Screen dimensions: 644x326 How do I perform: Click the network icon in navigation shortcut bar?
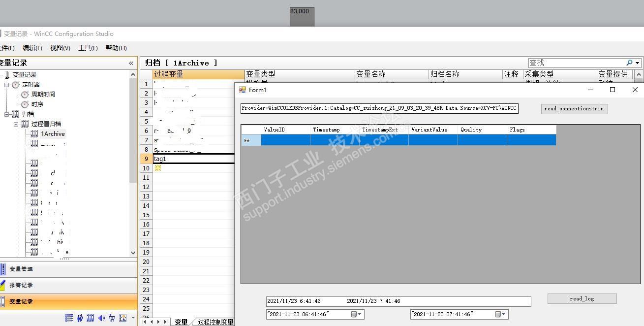[x=112, y=318]
